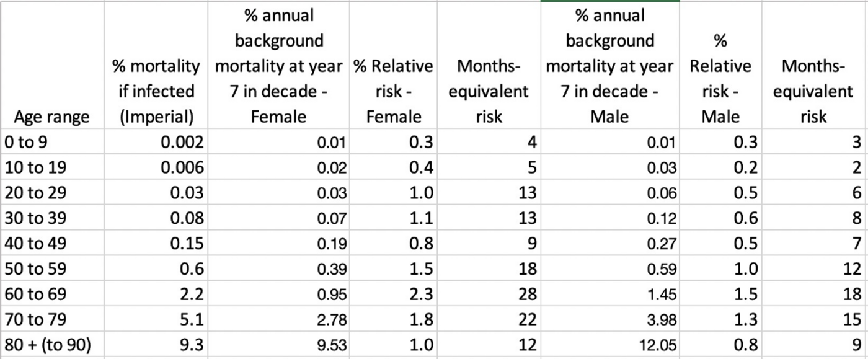Click the female months-equivalent risk value 28

pos(527,294)
